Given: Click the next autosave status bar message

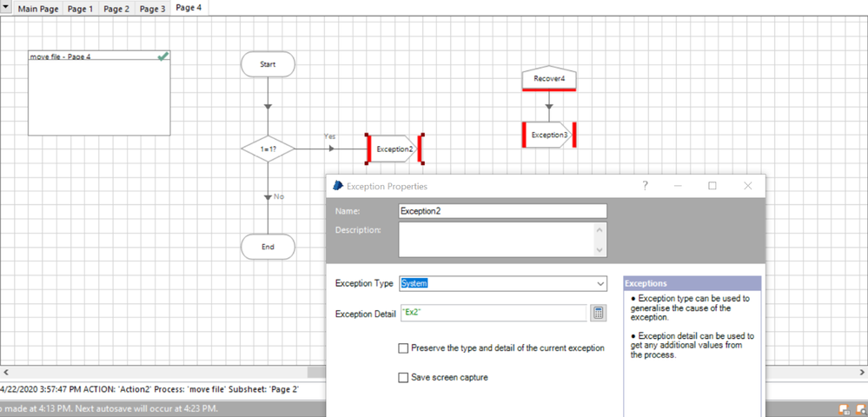Looking at the screenshot, I should (x=109, y=409).
